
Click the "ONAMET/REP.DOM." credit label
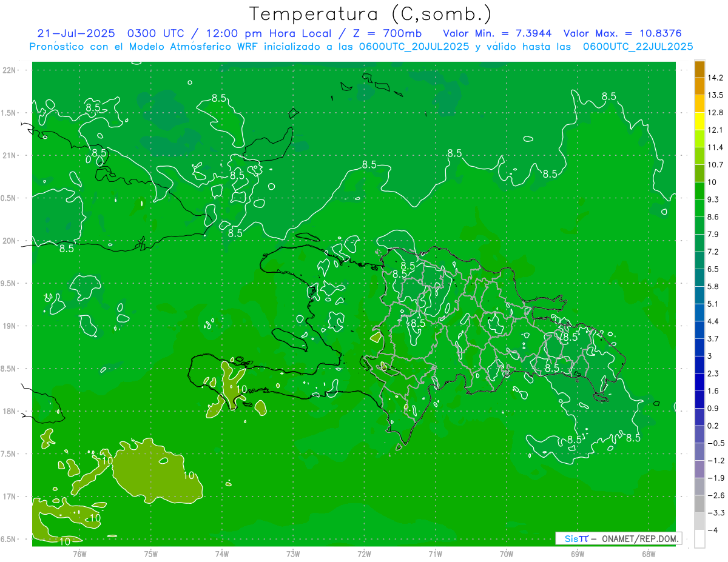641,538
